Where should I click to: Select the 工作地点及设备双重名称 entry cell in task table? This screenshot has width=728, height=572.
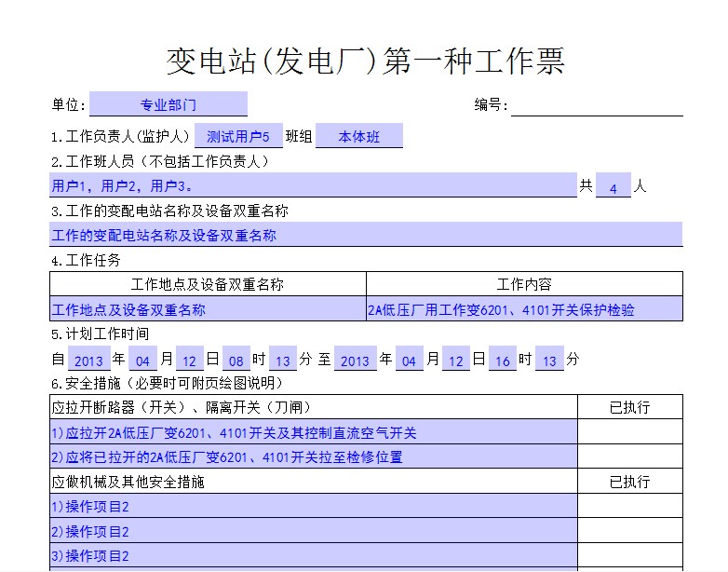tap(208, 308)
